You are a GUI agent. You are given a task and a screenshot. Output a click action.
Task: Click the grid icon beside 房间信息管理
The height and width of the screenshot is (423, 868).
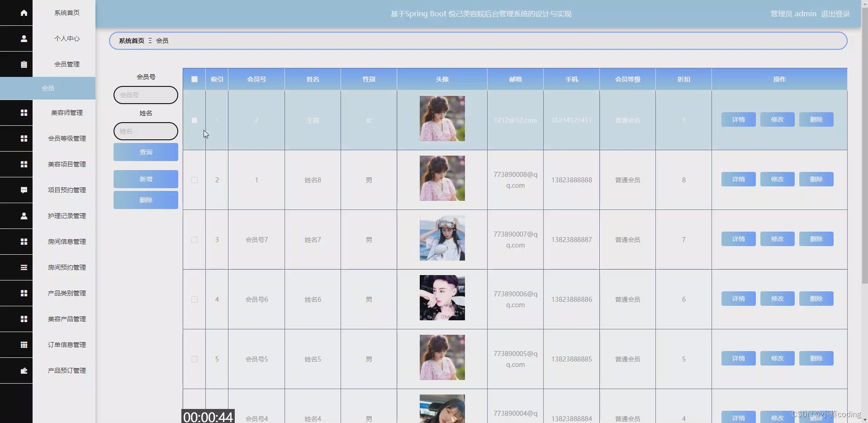24,242
